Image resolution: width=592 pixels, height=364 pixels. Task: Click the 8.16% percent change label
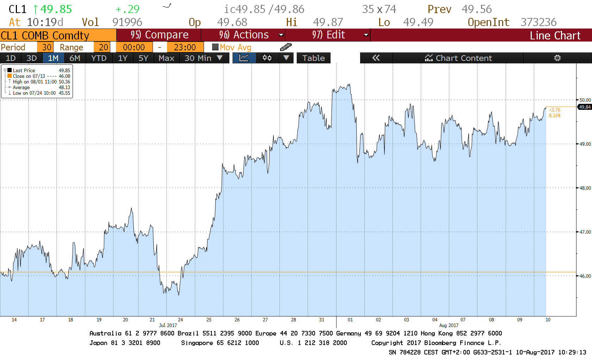click(x=554, y=115)
